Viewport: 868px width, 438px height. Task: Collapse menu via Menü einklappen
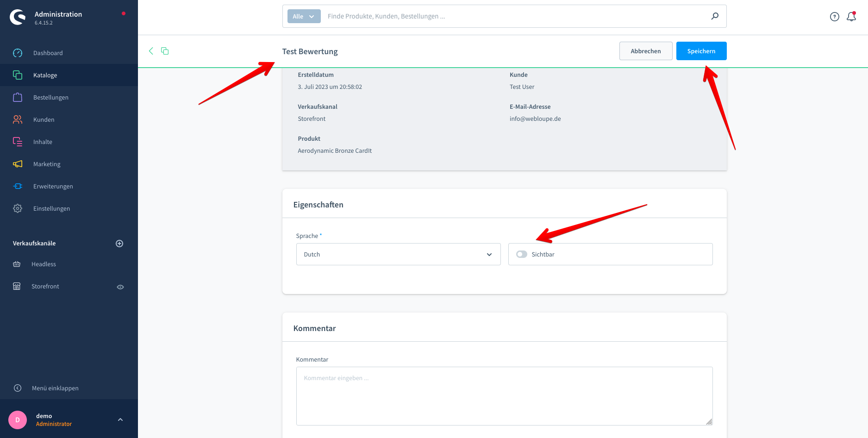55,388
